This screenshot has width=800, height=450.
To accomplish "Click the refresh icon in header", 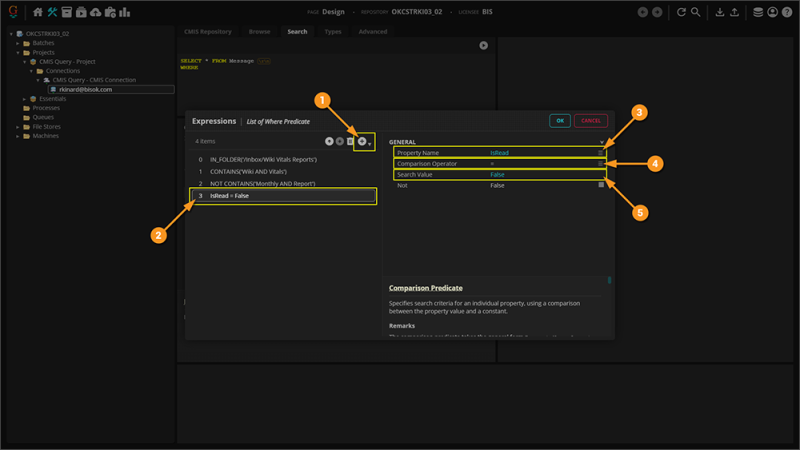I will (682, 12).
